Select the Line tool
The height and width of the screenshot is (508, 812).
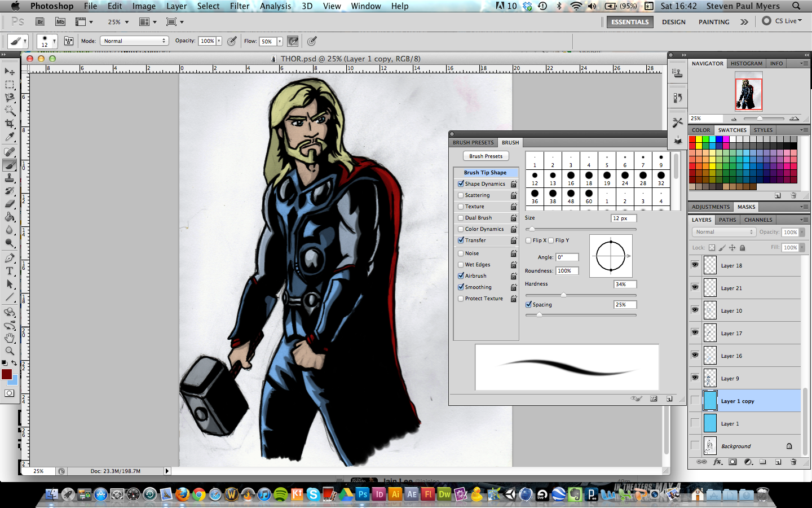coord(10,297)
